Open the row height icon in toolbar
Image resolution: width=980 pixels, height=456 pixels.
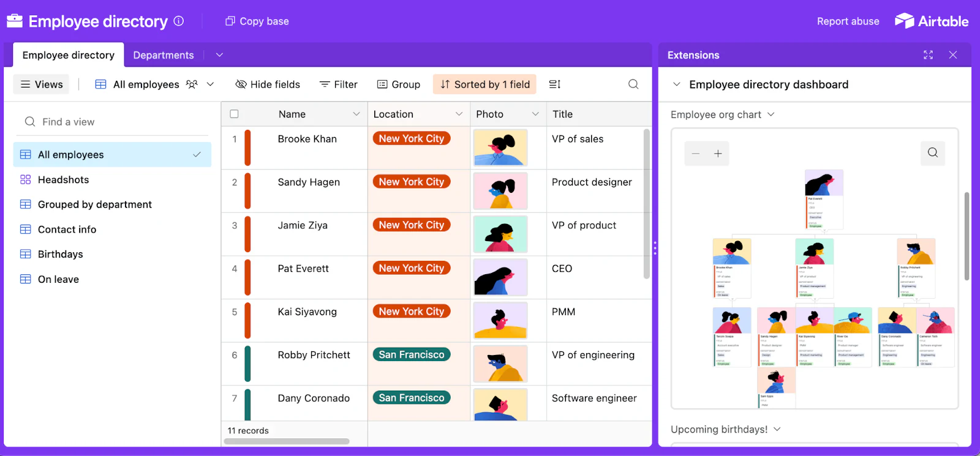click(x=555, y=84)
